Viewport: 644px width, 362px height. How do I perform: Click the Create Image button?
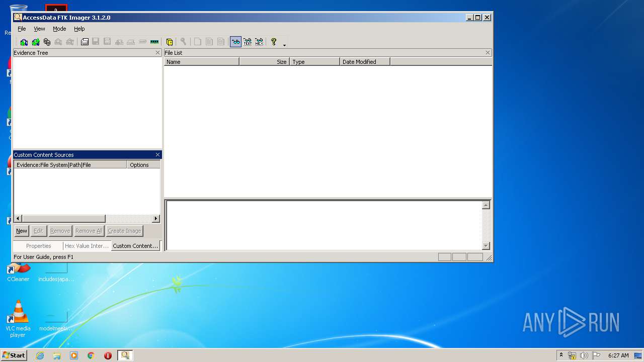pyautogui.click(x=124, y=231)
